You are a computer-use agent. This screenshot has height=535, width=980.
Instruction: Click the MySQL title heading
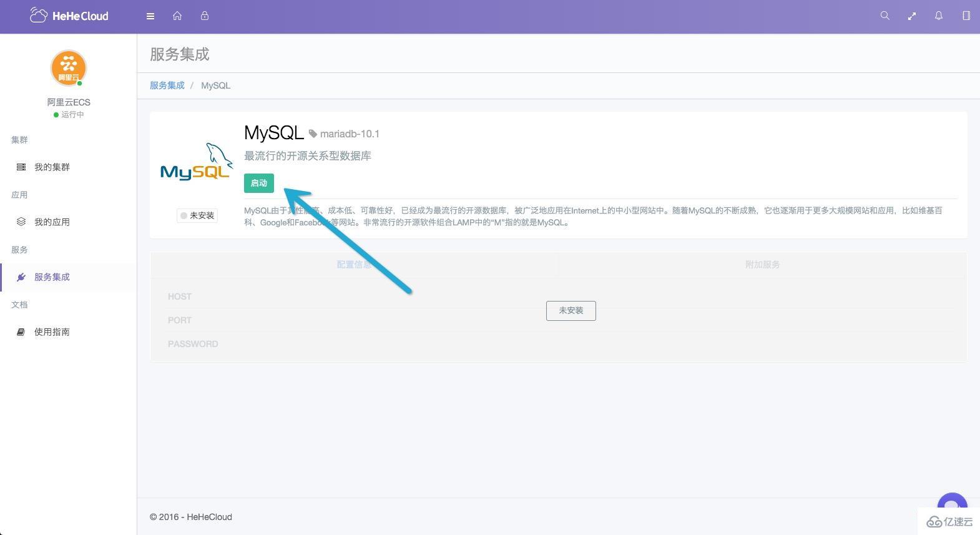pyautogui.click(x=273, y=132)
